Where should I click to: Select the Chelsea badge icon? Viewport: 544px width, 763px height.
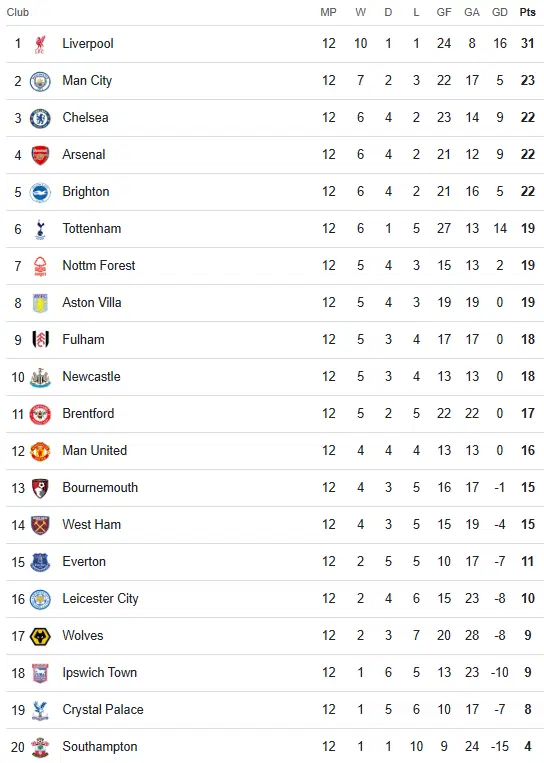40,118
